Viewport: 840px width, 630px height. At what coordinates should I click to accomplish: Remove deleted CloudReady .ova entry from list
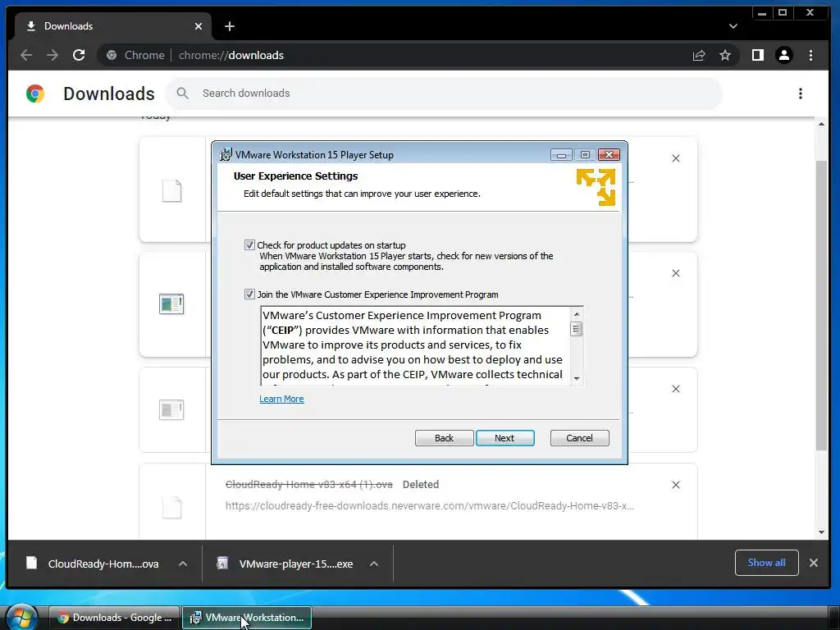point(676,485)
